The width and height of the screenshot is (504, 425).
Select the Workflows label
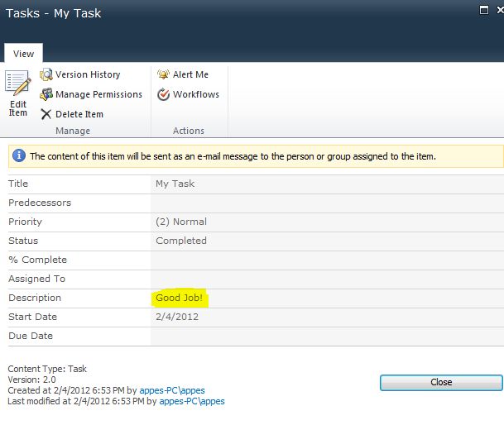pos(196,94)
